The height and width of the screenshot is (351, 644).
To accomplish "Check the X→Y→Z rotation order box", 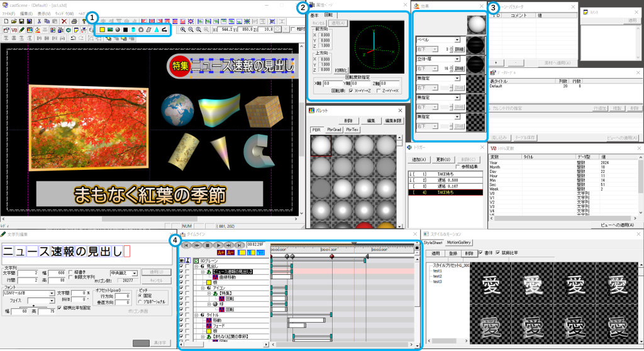I will click(351, 91).
